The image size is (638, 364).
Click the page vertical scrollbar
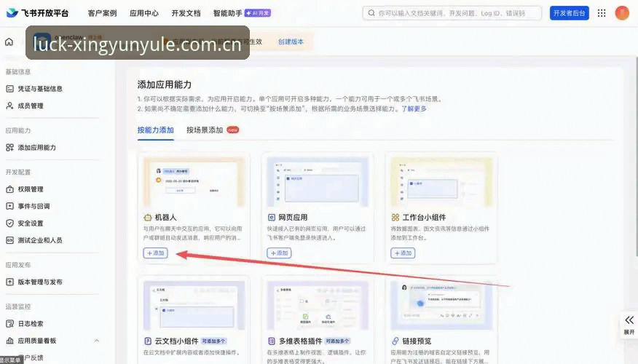coord(636,157)
